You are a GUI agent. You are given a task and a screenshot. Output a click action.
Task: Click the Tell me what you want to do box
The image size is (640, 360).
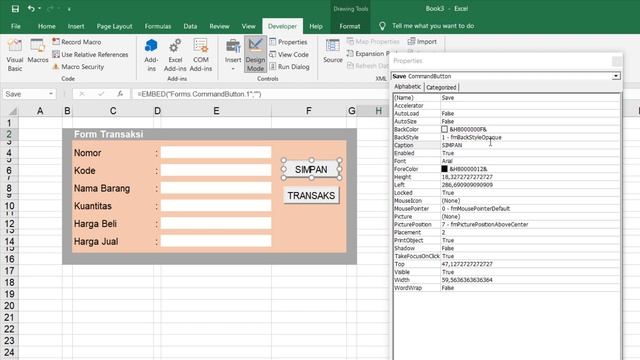click(x=433, y=26)
